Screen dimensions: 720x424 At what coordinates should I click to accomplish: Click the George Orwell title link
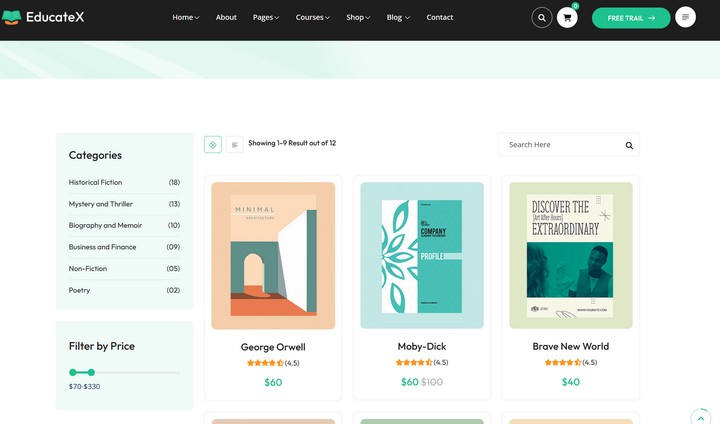[x=273, y=347]
